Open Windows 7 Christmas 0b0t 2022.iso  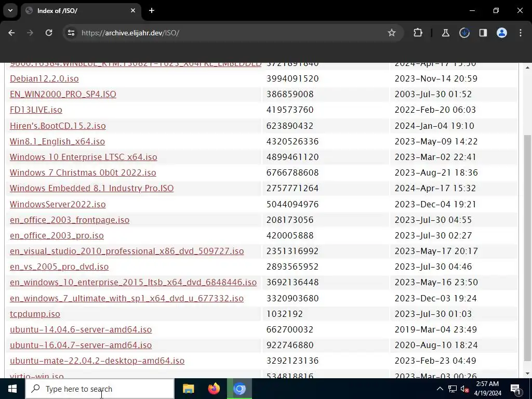(x=83, y=172)
